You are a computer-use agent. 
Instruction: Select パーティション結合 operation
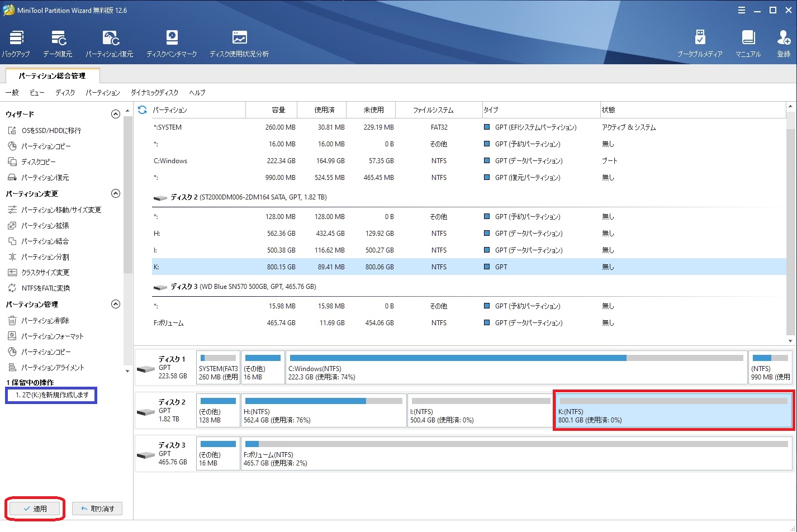(x=38, y=241)
